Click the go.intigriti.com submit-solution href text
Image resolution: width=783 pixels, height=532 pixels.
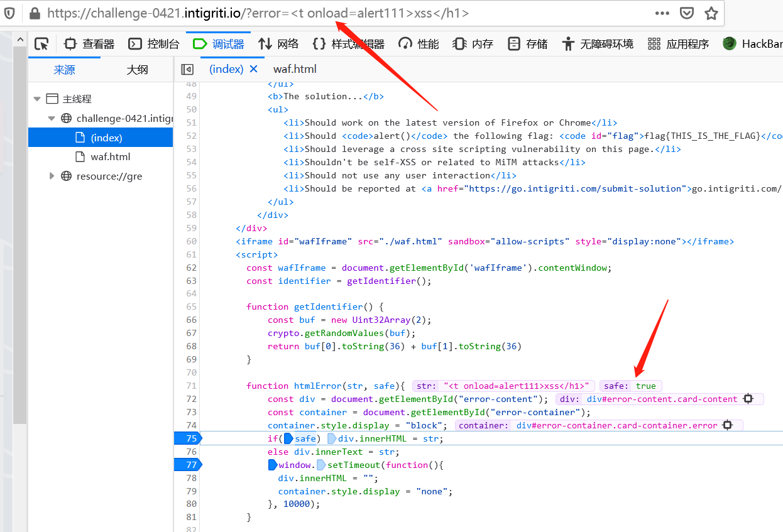[573, 188]
